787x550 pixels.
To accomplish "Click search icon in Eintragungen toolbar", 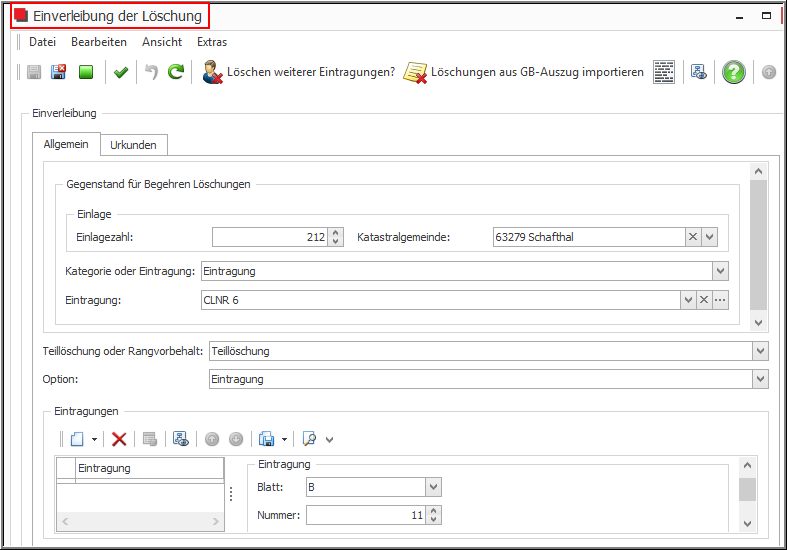I will click(x=309, y=439).
